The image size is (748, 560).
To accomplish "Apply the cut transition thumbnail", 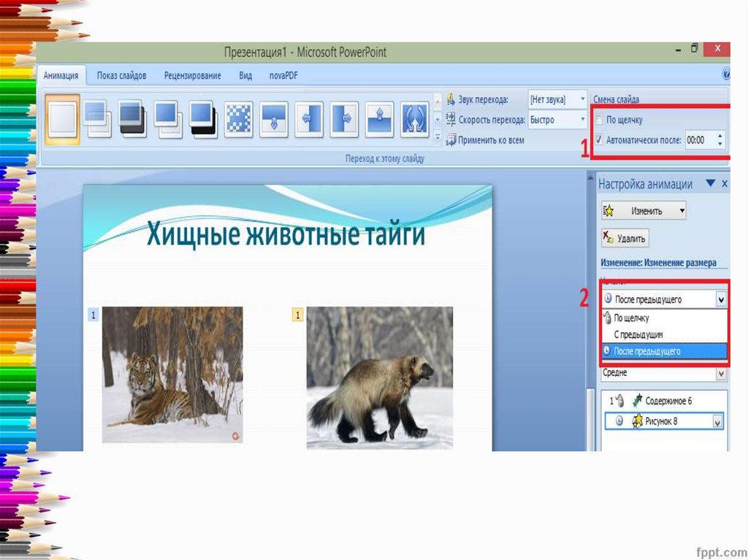I will 167,119.
